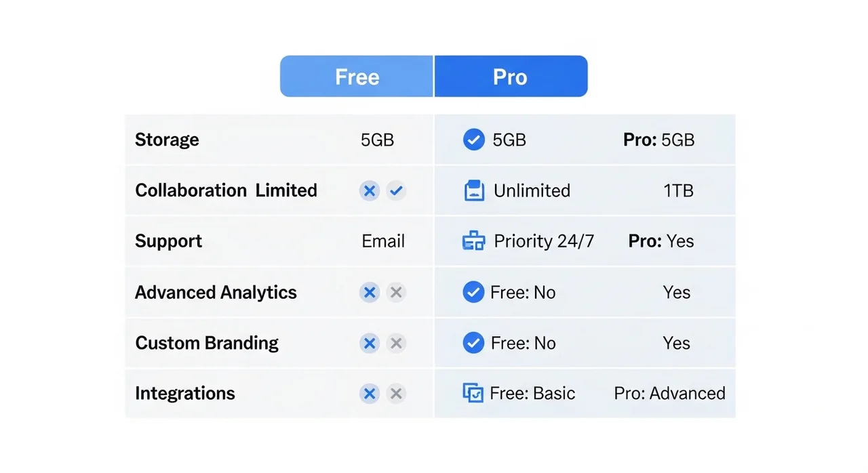
Task: Toggle the checkmark in Collaboration row
Action: [397, 190]
